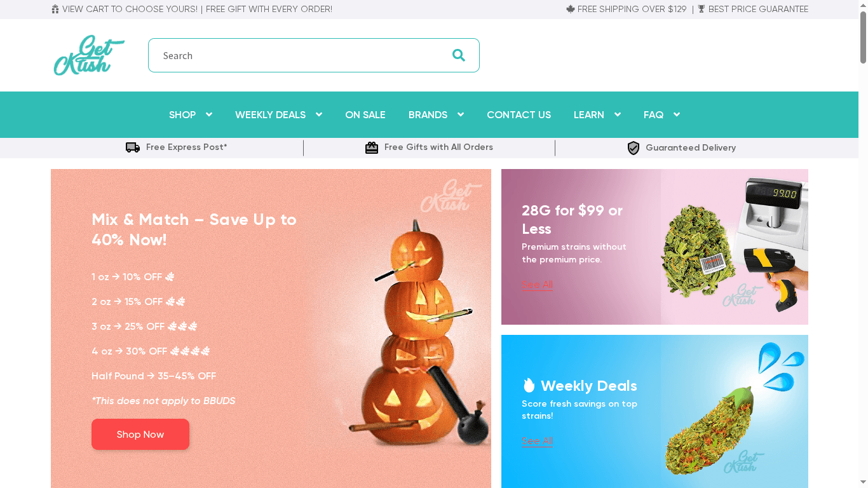The height and width of the screenshot is (488, 868).
Task: Follow See All under Weekly Deals
Action: coord(538,441)
